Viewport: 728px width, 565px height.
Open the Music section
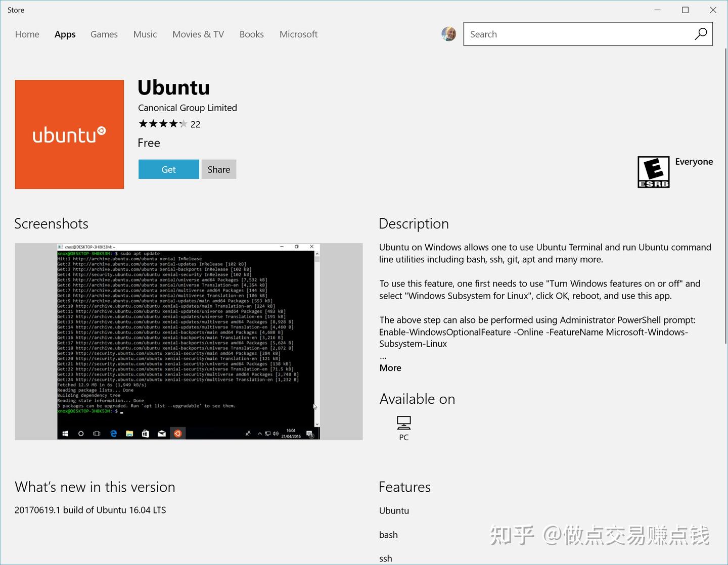(x=145, y=34)
